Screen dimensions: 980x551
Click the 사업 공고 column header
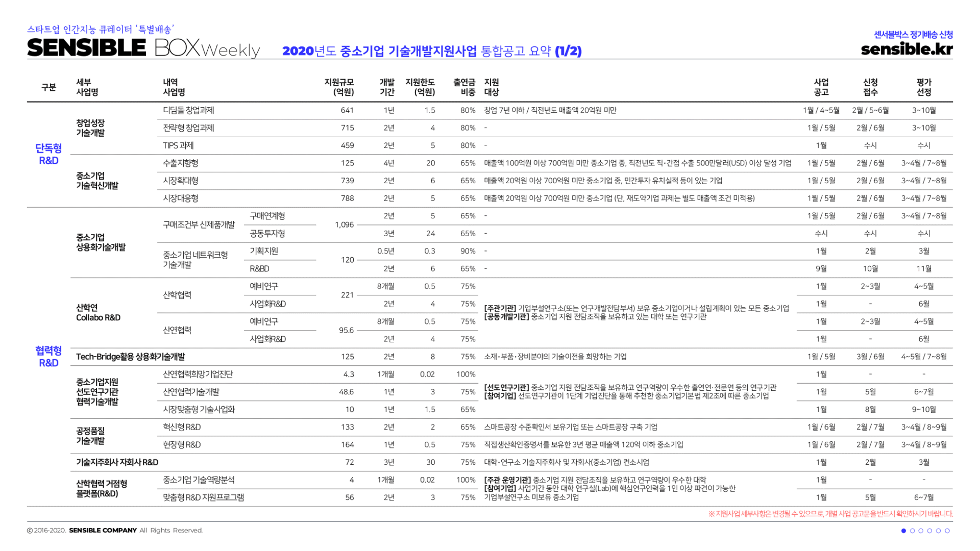point(821,87)
